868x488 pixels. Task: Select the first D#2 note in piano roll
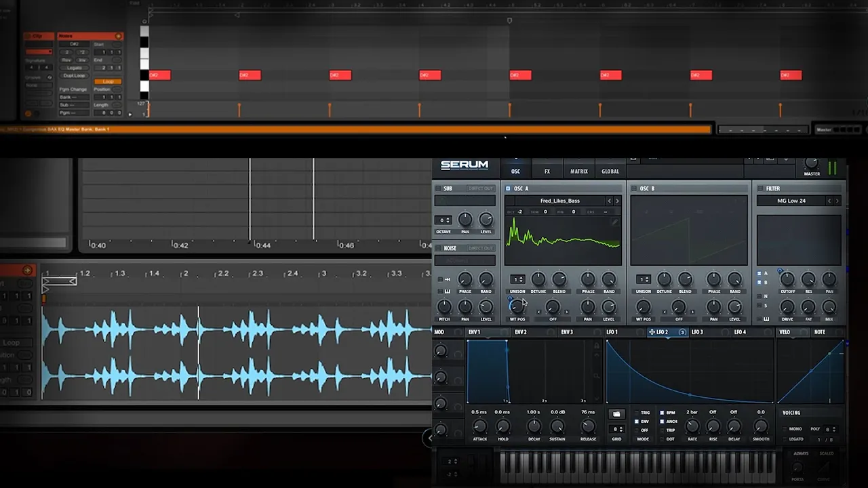click(159, 75)
